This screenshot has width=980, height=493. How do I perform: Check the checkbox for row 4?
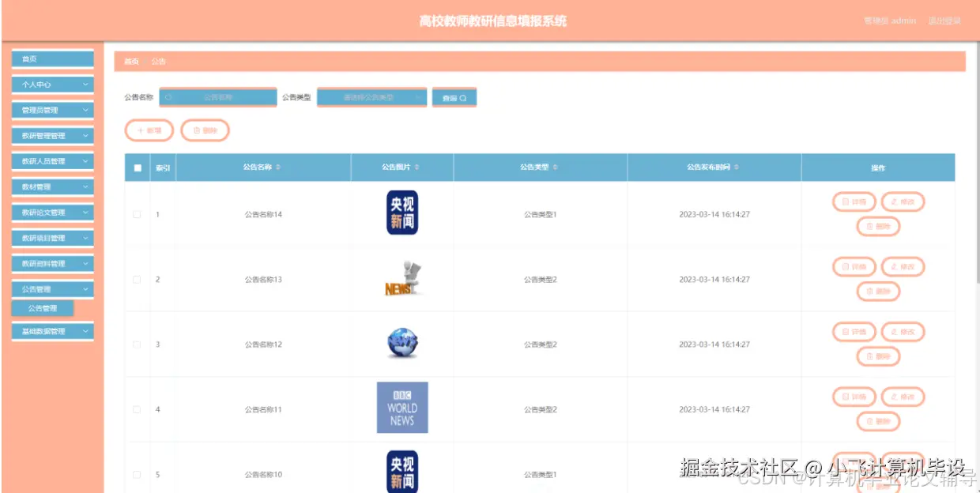(x=137, y=409)
